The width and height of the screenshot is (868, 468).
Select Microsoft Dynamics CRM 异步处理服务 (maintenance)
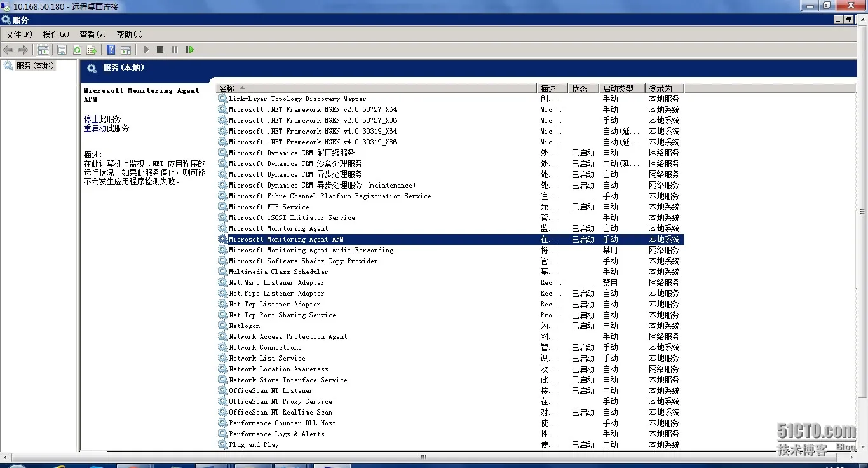(x=451, y=185)
